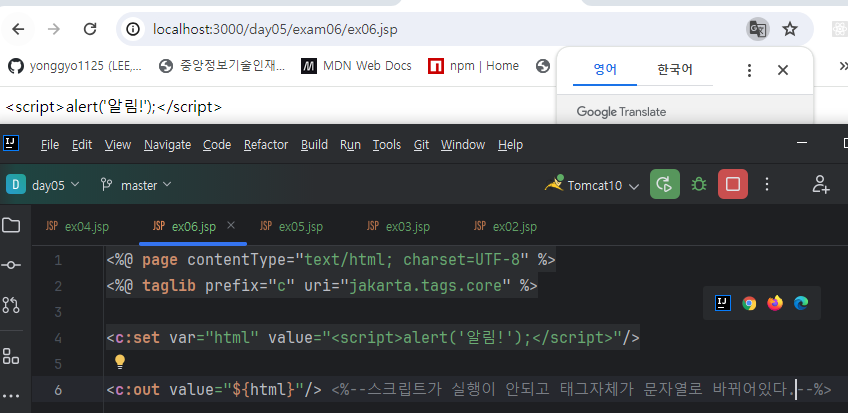Open the Project folder tool window

[11, 225]
